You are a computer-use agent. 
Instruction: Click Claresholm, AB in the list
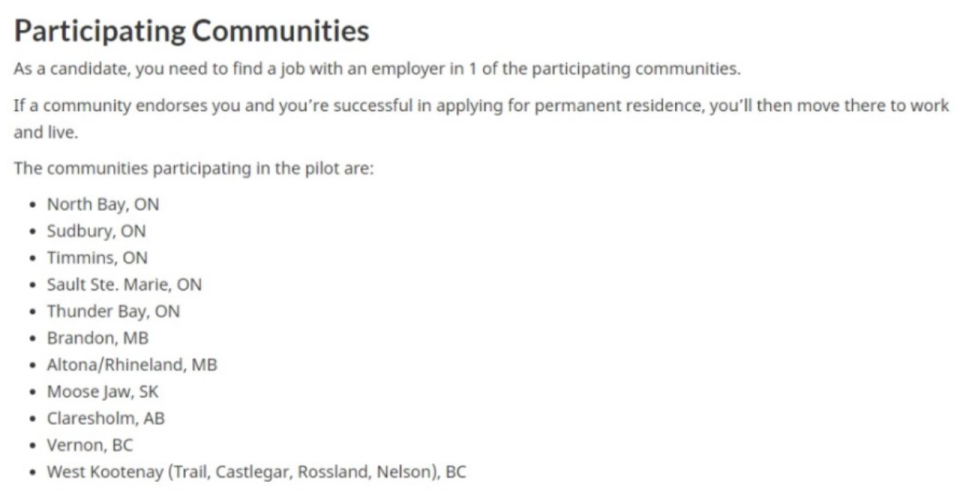pyautogui.click(x=106, y=418)
